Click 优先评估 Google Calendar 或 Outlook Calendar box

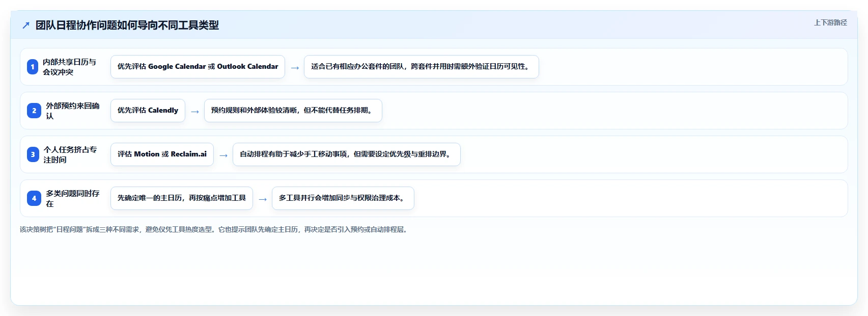[198, 67]
